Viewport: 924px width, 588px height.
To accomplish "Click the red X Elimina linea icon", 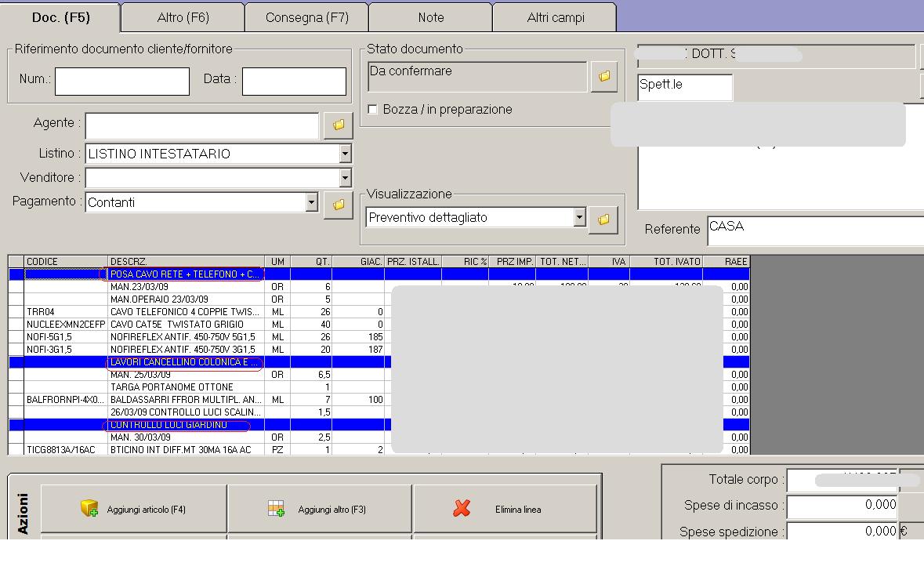I will click(x=462, y=508).
